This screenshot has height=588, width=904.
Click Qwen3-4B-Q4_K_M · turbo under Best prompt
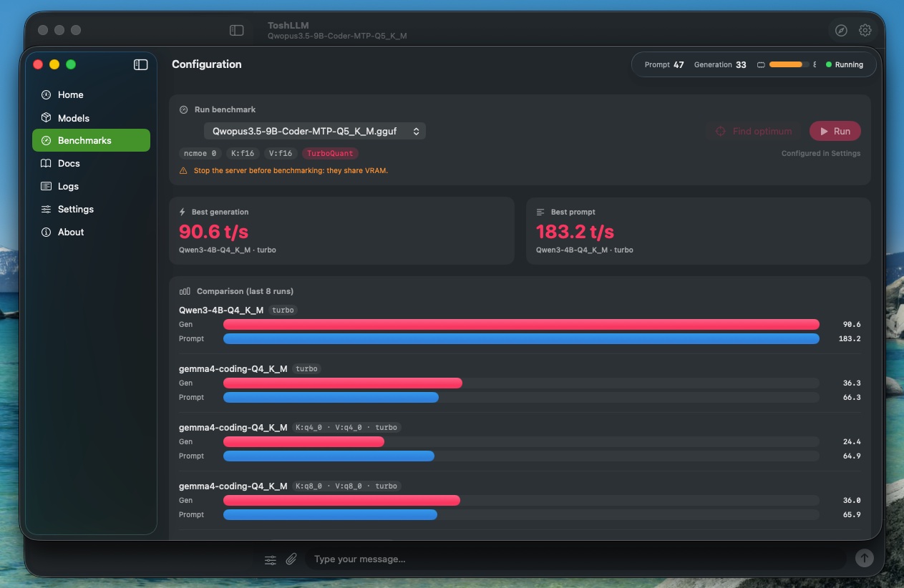coord(585,250)
